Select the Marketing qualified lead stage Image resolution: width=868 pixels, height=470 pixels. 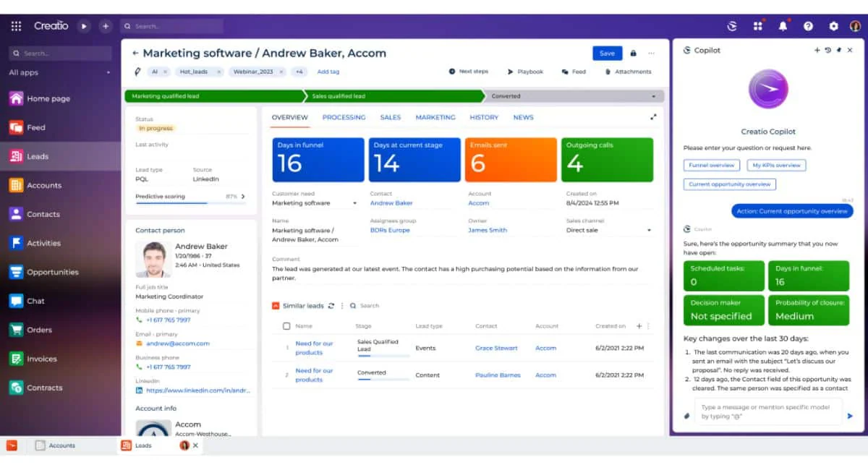[214, 96]
